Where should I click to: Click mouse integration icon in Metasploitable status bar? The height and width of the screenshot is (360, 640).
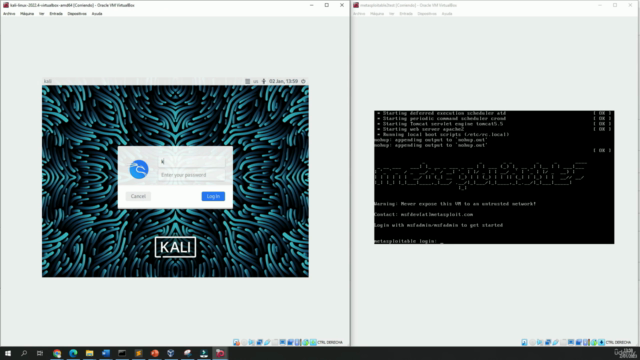pos(594,342)
